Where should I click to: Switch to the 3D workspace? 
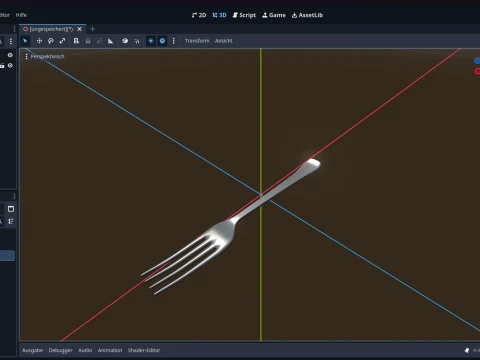click(x=219, y=15)
